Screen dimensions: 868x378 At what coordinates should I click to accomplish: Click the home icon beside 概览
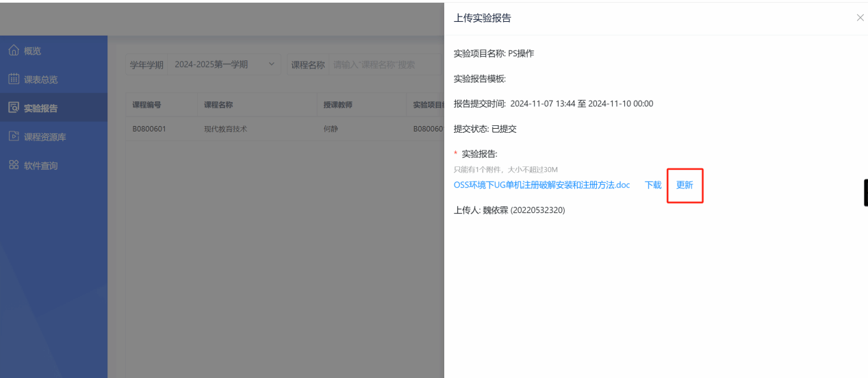pyautogui.click(x=14, y=51)
